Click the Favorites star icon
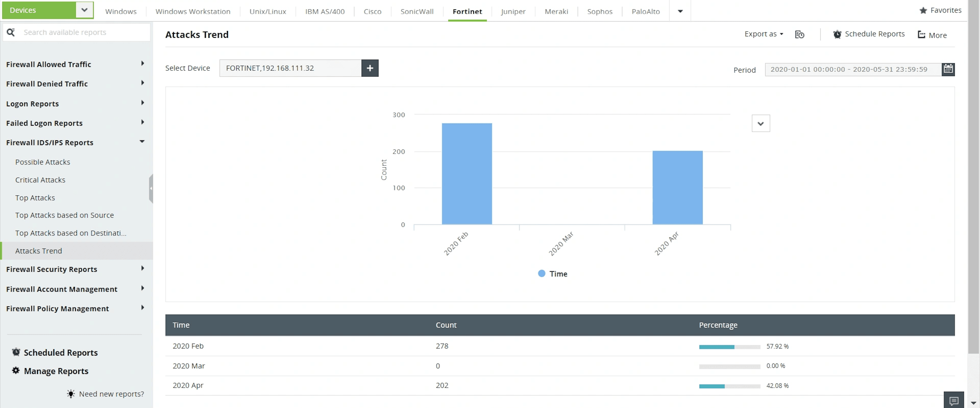 [923, 11]
